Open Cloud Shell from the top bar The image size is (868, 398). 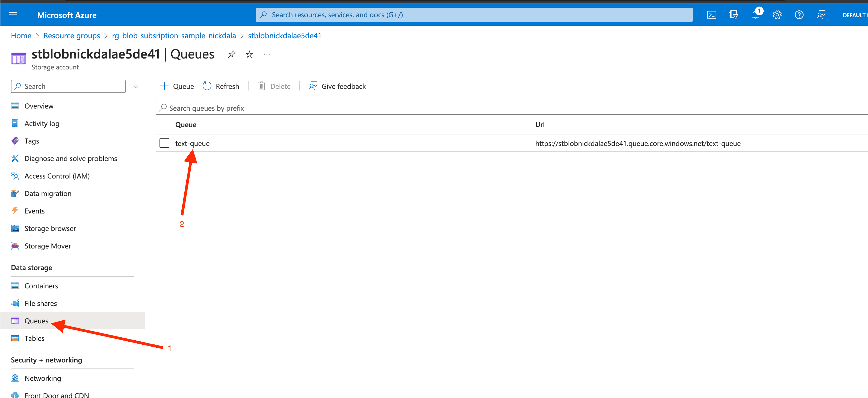[711, 15]
